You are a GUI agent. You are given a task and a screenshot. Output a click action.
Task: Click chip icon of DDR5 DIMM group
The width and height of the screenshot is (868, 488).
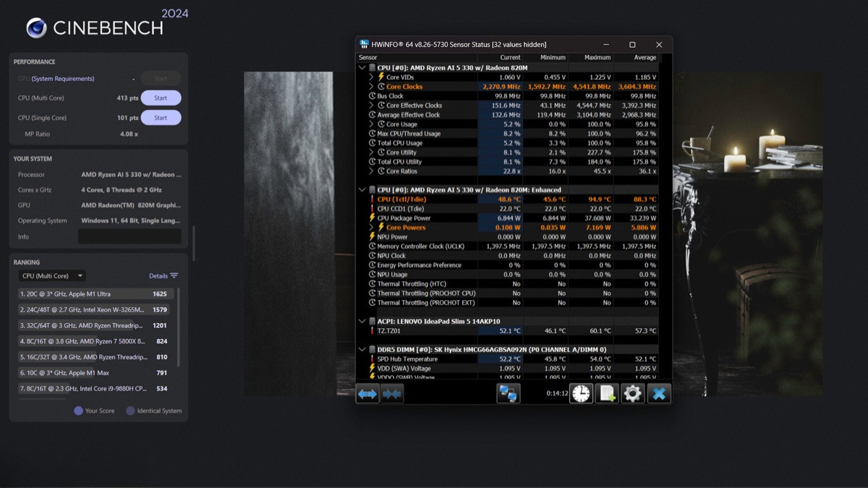point(372,349)
